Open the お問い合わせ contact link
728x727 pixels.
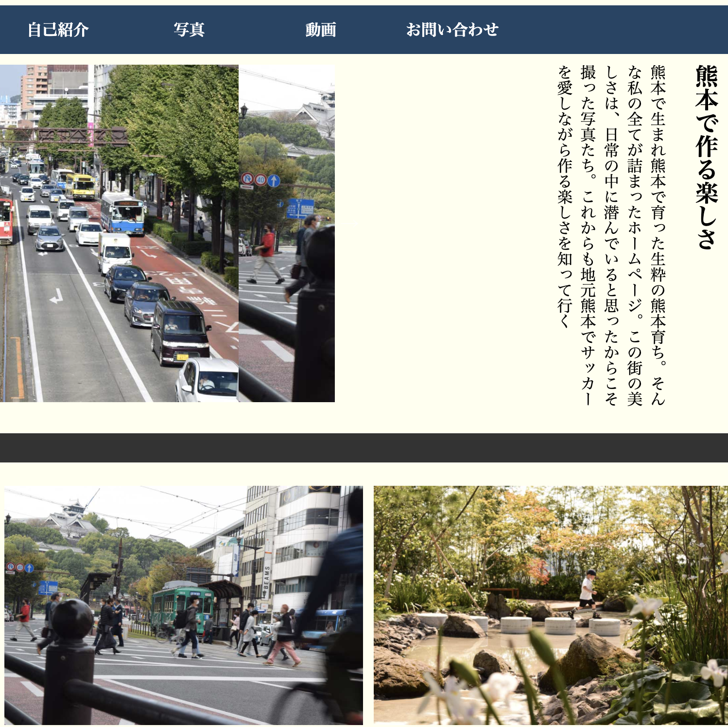[x=452, y=30]
